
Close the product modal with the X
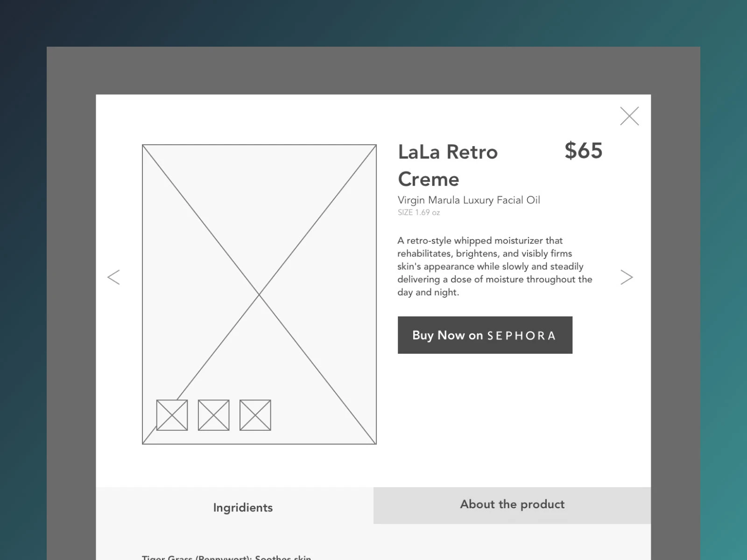point(629,116)
